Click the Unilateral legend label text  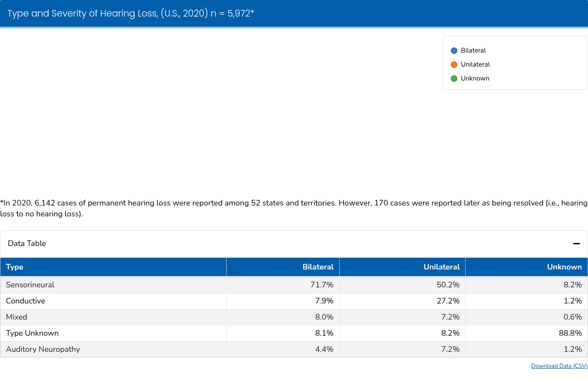point(475,64)
